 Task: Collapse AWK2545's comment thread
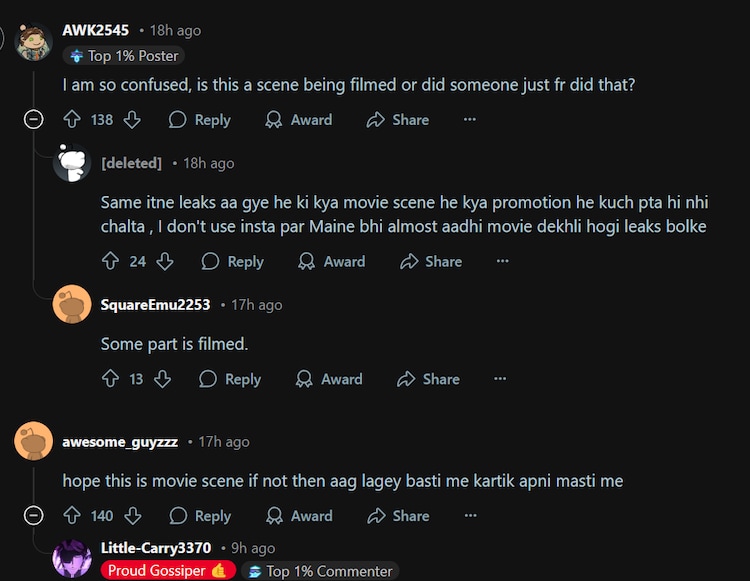(33, 120)
